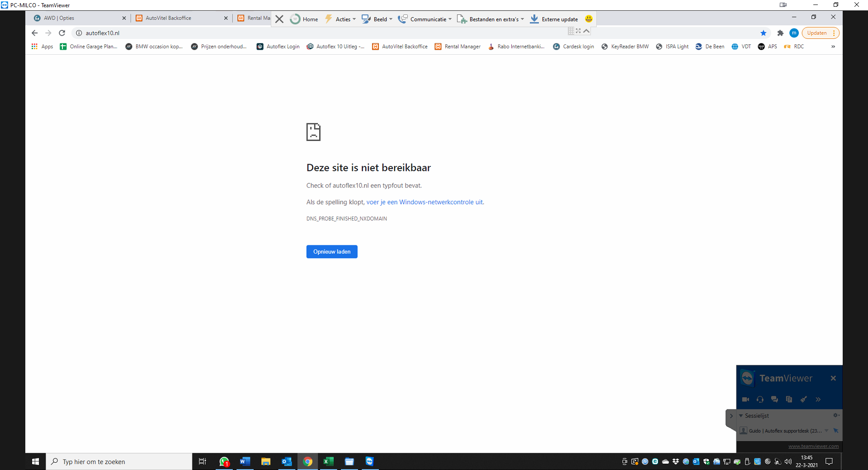
Task: Click the smiley feedback icon in TeamViewer toolbar
Action: point(589,19)
